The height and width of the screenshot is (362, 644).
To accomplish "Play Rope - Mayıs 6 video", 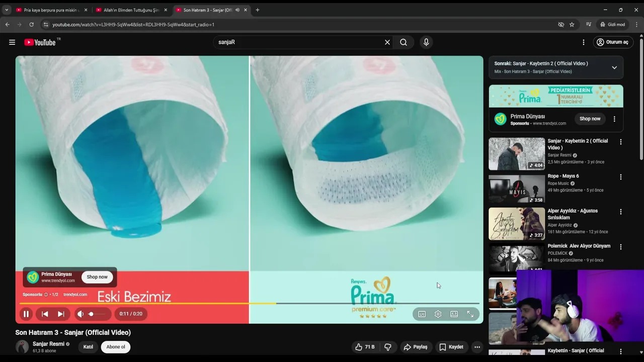I will [x=517, y=189].
